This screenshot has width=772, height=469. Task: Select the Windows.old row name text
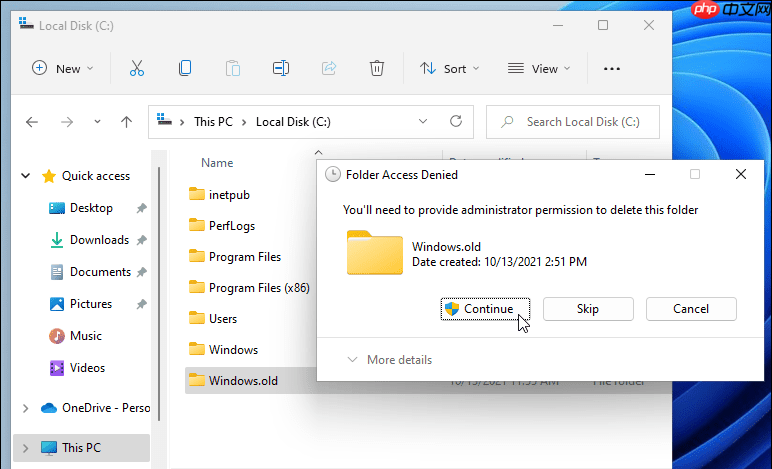[243, 380]
